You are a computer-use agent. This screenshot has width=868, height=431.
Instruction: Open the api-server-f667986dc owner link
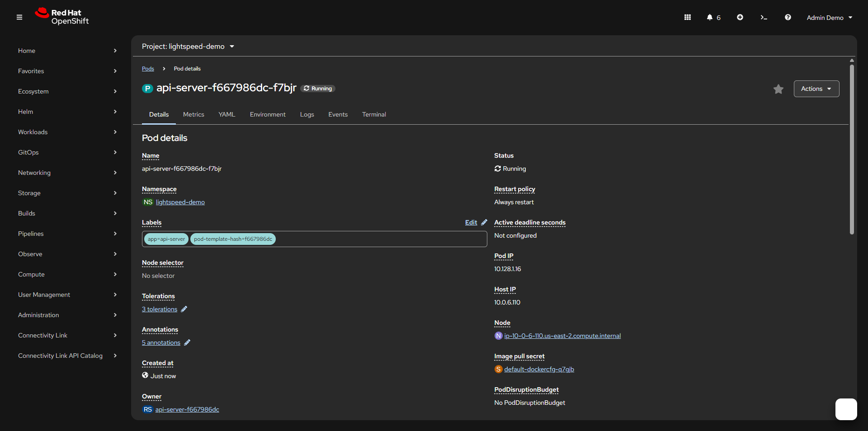187,409
